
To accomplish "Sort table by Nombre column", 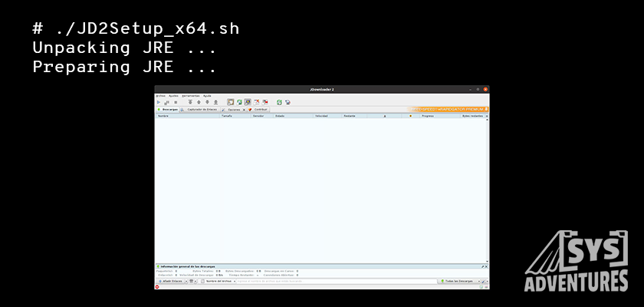I will coord(188,116).
